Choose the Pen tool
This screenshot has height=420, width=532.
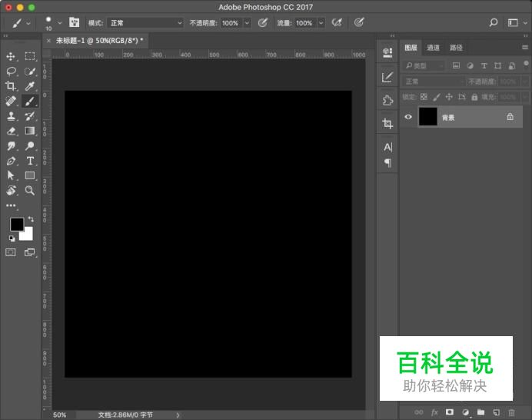pos(12,161)
